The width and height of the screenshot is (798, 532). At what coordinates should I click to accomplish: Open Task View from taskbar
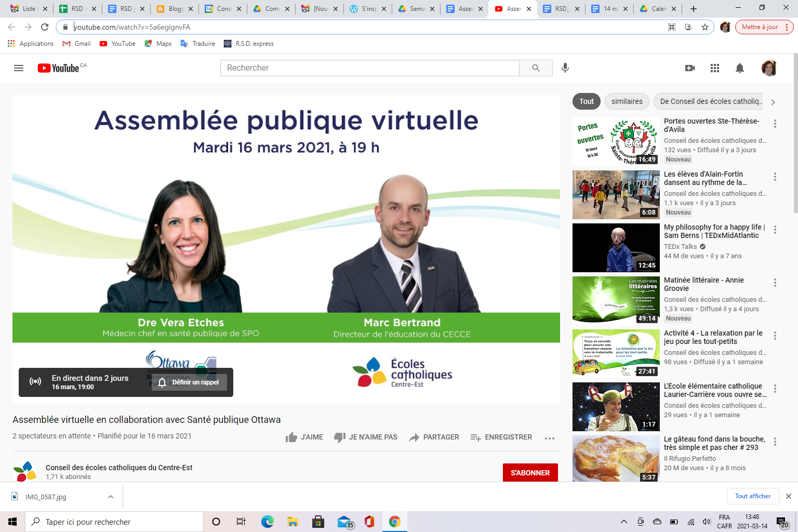[x=241, y=522]
